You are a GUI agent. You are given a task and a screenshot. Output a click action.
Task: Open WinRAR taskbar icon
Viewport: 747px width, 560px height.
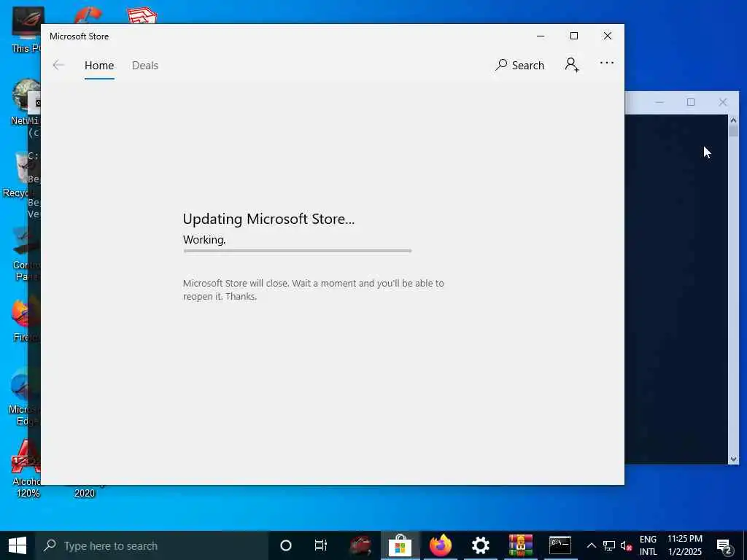point(520,545)
